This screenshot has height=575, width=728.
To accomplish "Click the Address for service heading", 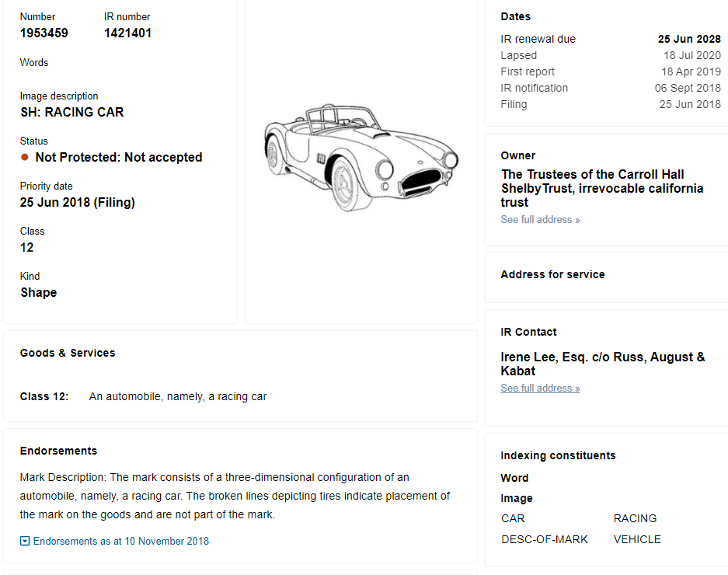I will pos(552,274).
